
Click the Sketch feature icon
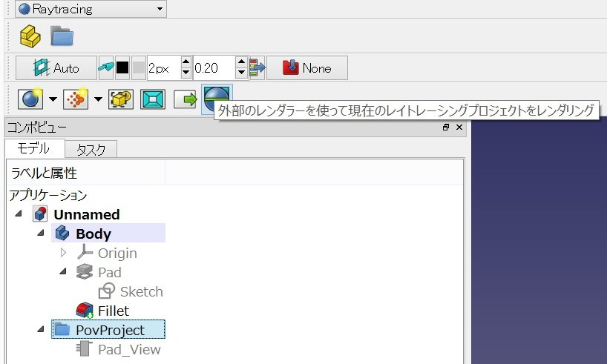point(107,291)
